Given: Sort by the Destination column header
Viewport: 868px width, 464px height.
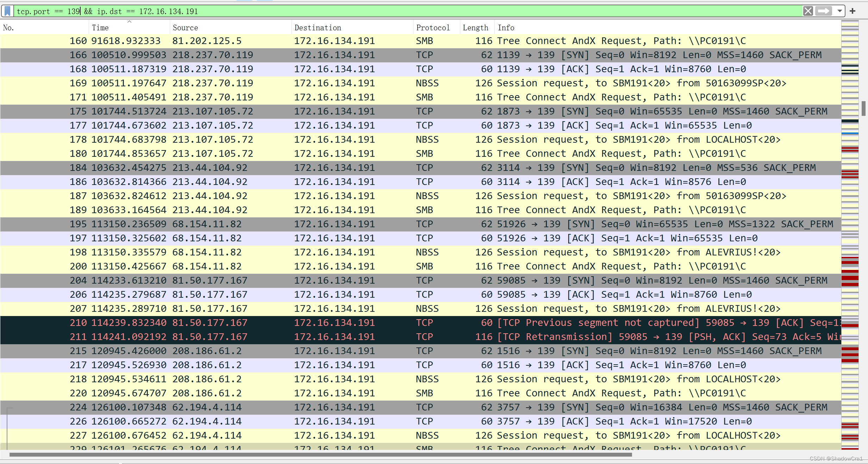Looking at the screenshot, I should 352,27.
